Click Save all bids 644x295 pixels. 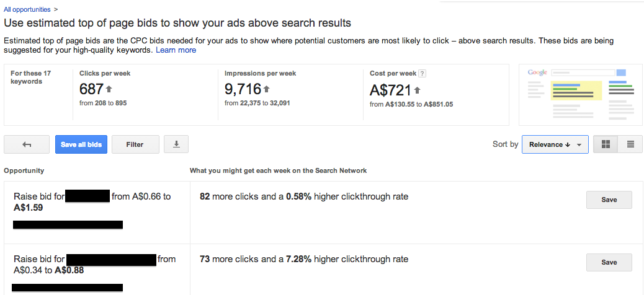[x=81, y=144]
